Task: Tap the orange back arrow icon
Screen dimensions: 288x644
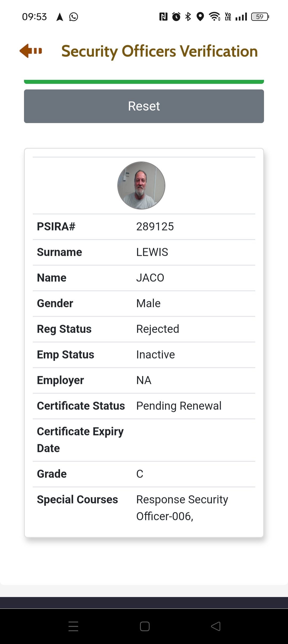Action: [x=31, y=51]
